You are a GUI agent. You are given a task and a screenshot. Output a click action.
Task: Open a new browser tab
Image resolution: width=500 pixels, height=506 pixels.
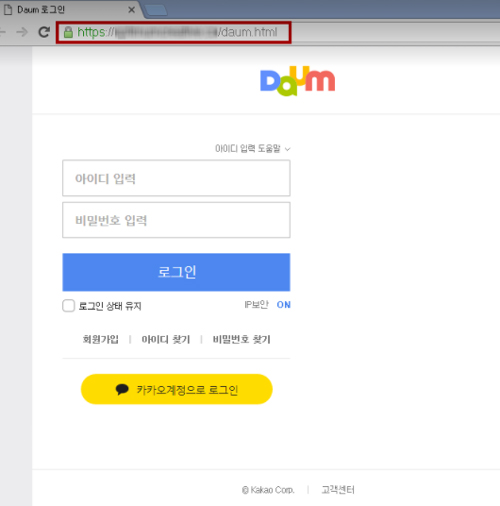click(x=156, y=10)
